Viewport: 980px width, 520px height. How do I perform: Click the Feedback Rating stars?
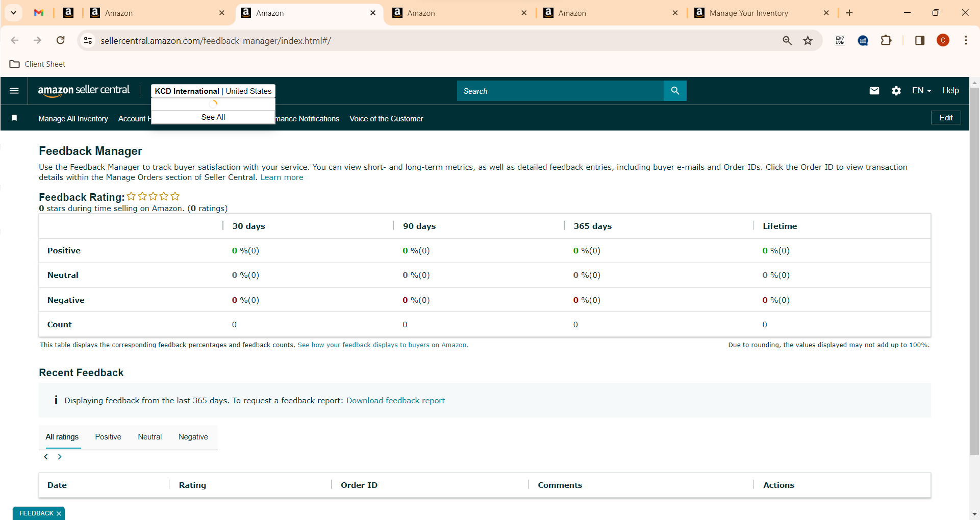click(x=153, y=196)
